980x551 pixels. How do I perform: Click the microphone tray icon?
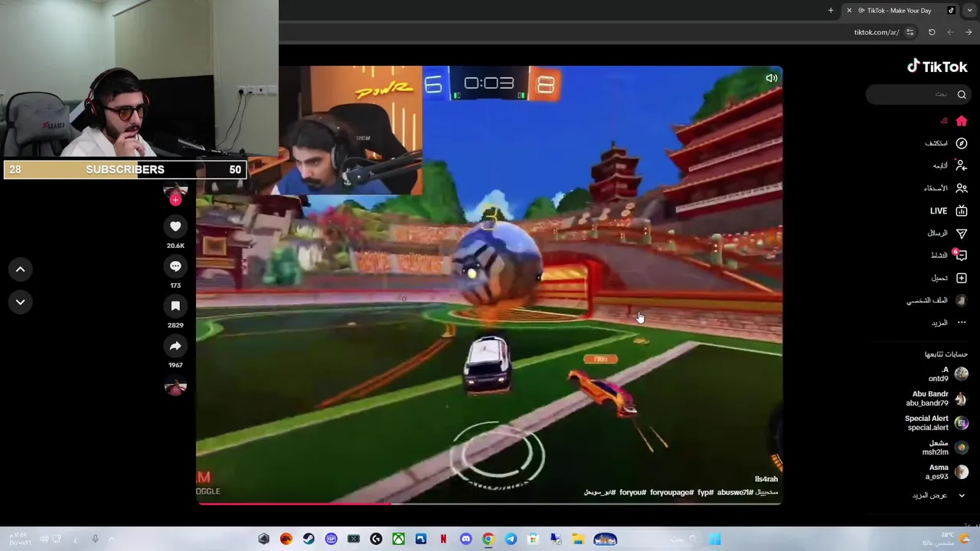click(95, 540)
